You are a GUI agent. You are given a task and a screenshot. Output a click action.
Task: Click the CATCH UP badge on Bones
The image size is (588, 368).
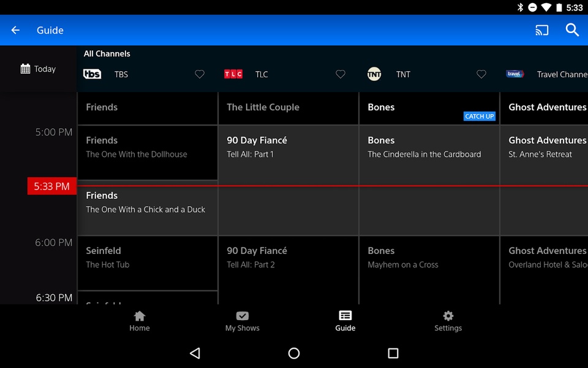click(x=479, y=117)
